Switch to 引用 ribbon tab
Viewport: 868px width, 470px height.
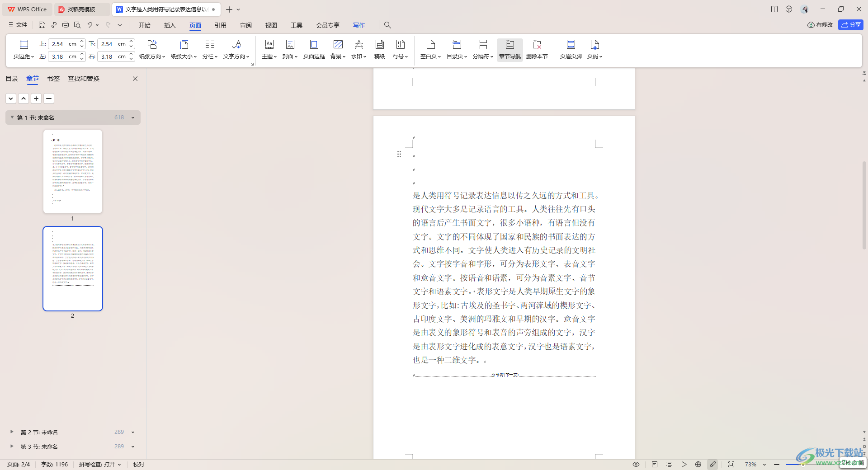click(x=221, y=25)
